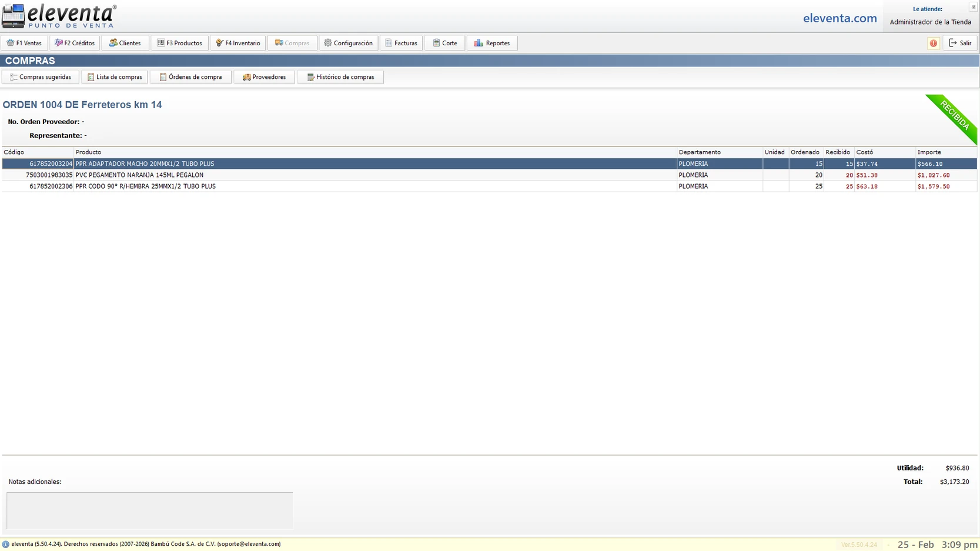Viewport: 980px width, 551px height.
Task: Open the Órdenes de compra tab
Action: (190, 77)
